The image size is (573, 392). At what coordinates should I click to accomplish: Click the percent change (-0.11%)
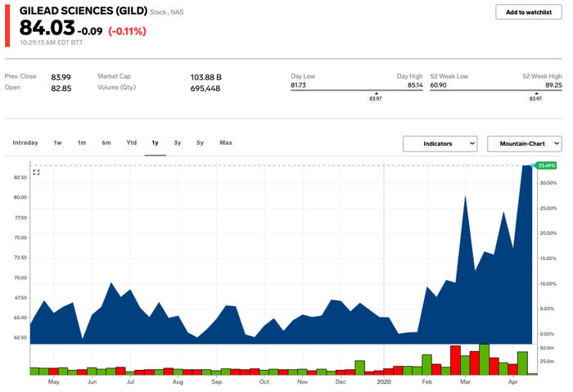click(x=127, y=31)
